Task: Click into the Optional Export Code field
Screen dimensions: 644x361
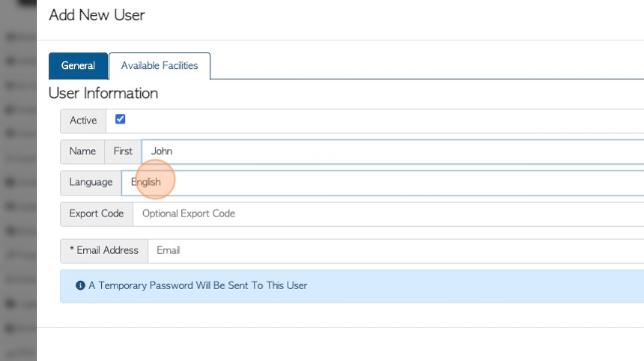Action: tap(388, 214)
